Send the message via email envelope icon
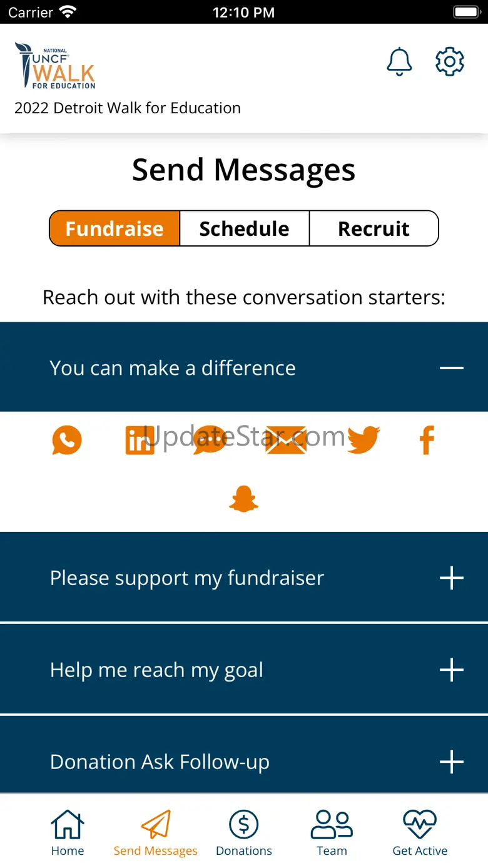Image resolution: width=488 pixels, height=868 pixels. [x=286, y=440]
